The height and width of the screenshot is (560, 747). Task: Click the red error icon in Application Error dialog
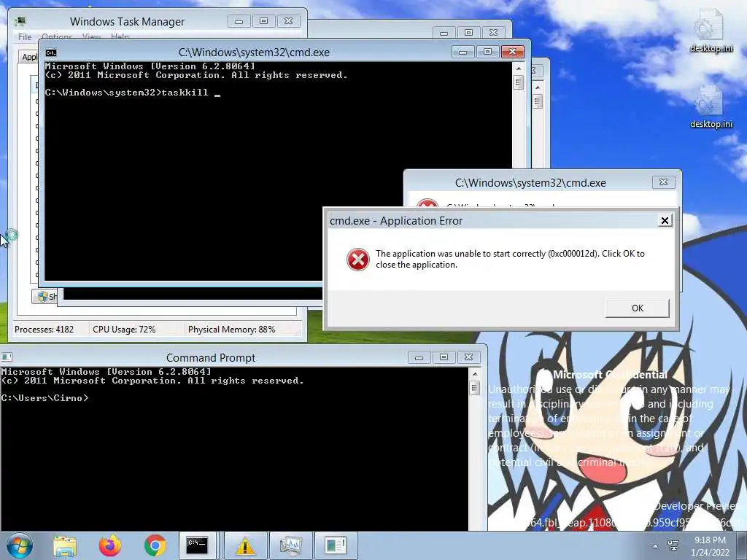click(357, 260)
